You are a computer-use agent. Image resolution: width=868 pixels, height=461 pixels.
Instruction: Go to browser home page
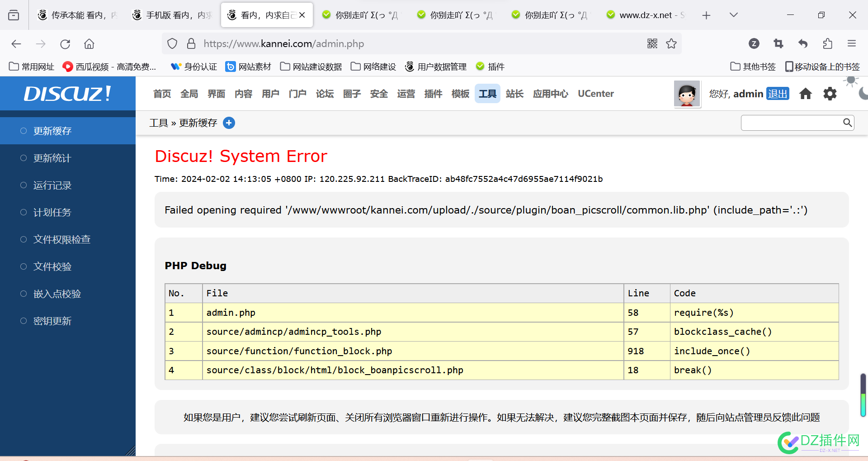click(89, 44)
